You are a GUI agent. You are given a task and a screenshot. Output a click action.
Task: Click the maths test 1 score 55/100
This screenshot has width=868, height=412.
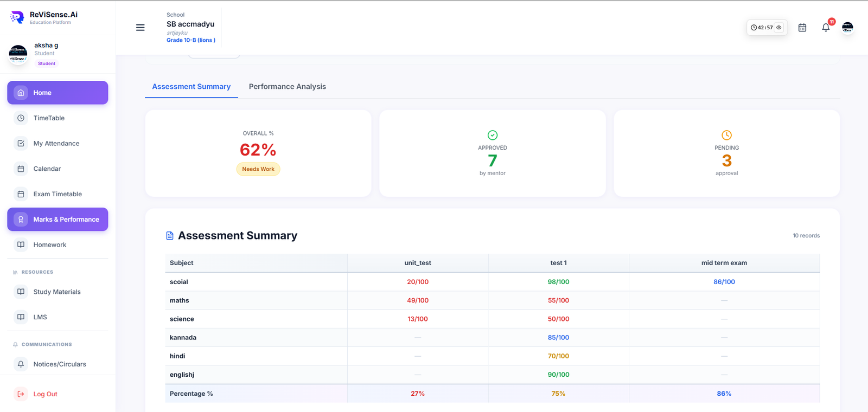coord(558,300)
